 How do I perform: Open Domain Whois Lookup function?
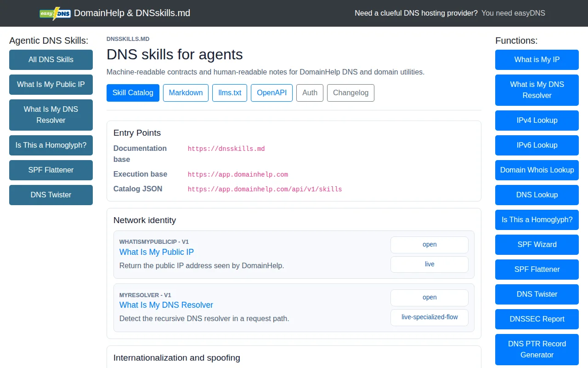click(x=537, y=170)
